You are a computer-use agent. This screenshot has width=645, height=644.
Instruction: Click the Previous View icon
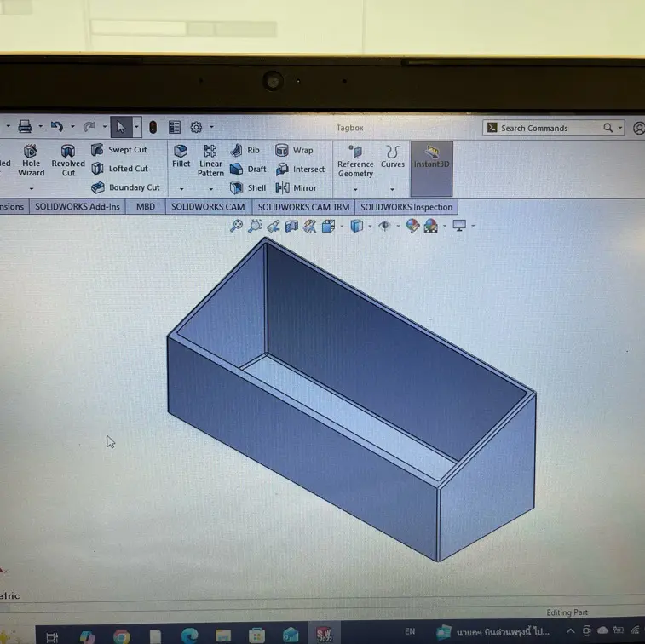pos(274,226)
